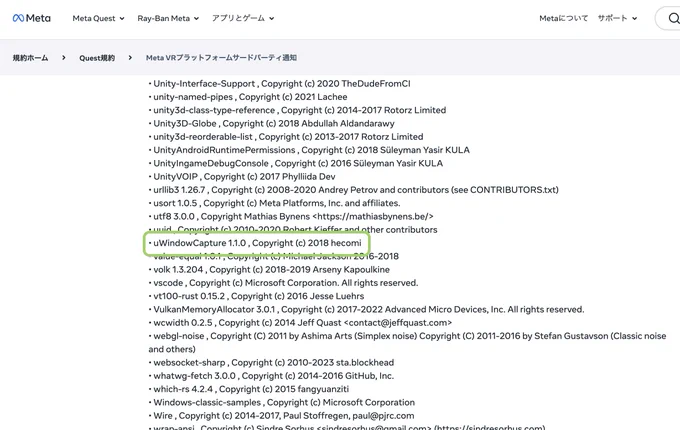Click the utf8 3.0.0 entry
Image resolution: width=680 pixels, height=430 pixels.
(291, 216)
